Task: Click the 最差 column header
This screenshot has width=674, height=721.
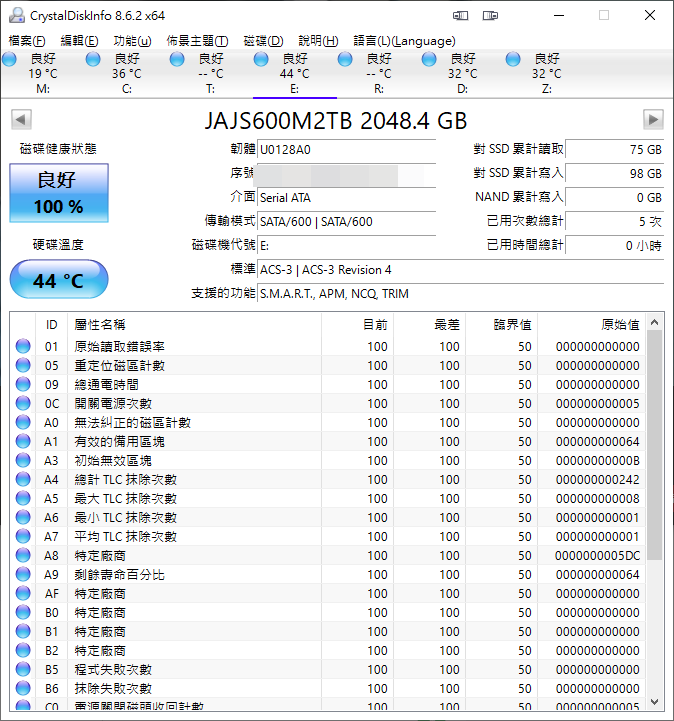Action: pyautogui.click(x=429, y=325)
